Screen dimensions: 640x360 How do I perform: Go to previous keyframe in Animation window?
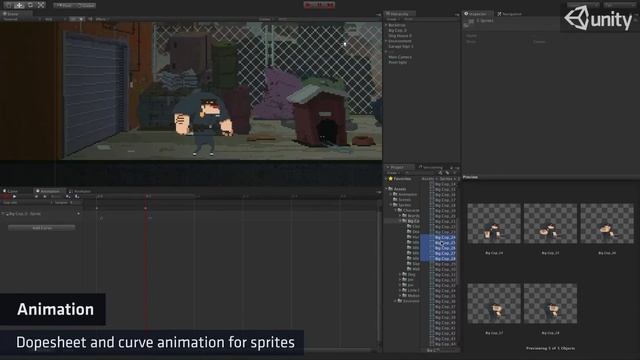36,197
